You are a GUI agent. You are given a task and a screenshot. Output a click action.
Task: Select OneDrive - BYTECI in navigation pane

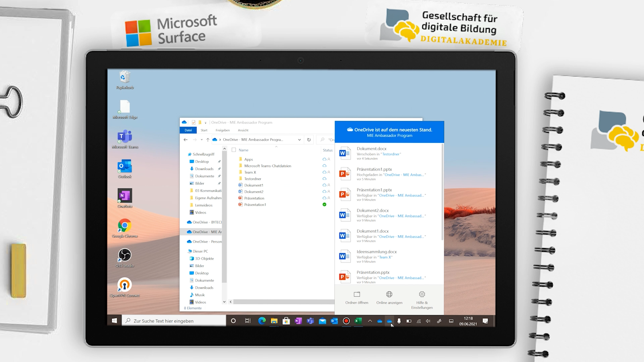coord(204,222)
